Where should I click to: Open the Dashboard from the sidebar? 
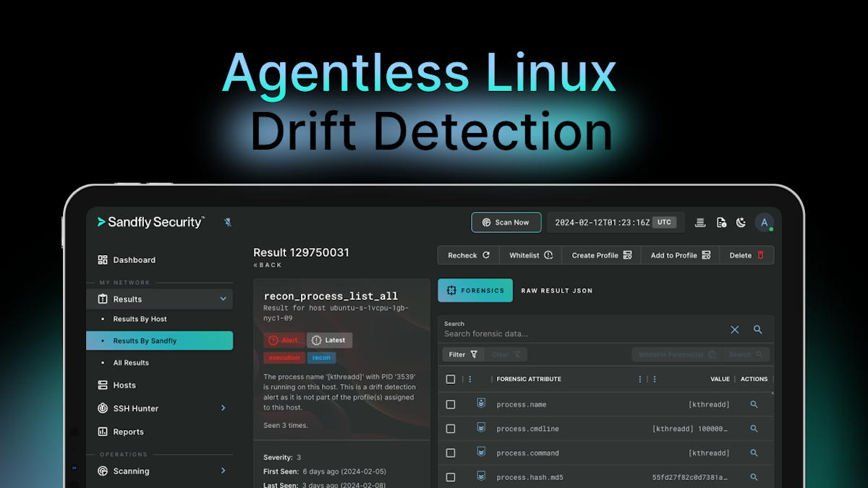tap(135, 260)
